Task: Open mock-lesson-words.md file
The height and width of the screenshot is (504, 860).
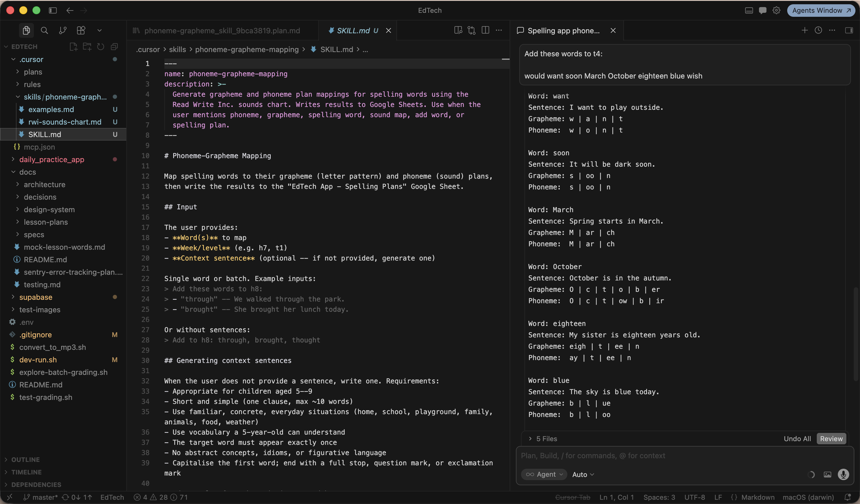Action: (x=63, y=247)
